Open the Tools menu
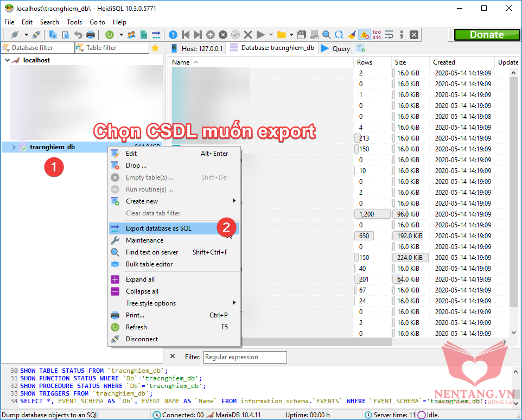Viewport: 522px width, 420px height. (74, 22)
